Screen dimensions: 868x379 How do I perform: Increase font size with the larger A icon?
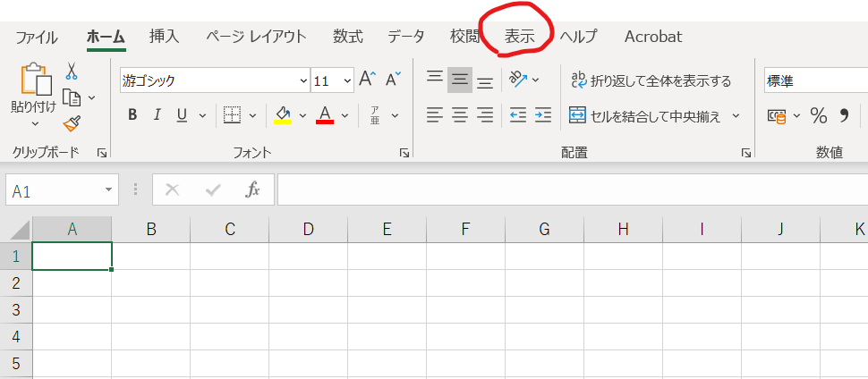click(368, 80)
